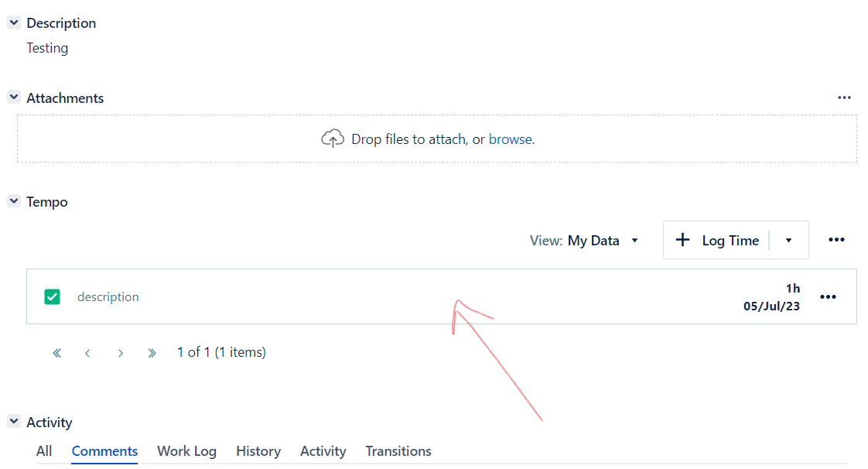Switch to the History tab
The width and height of the screenshot is (868, 469).
coord(258,451)
